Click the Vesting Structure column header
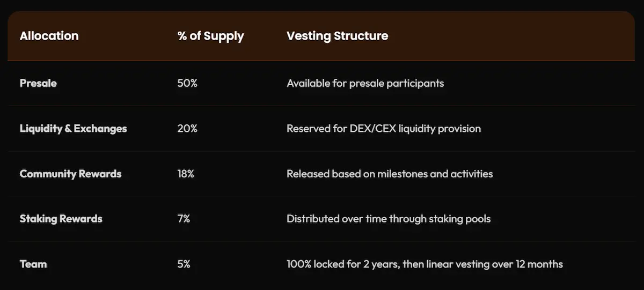The height and width of the screenshot is (290, 644). [337, 36]
